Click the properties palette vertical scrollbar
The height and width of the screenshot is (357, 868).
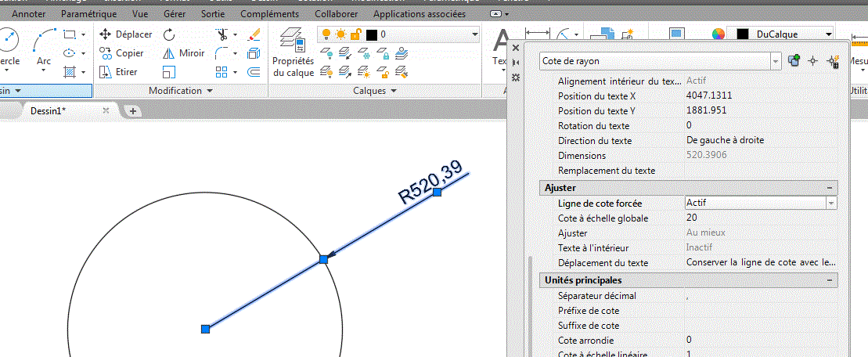(531, 305)
